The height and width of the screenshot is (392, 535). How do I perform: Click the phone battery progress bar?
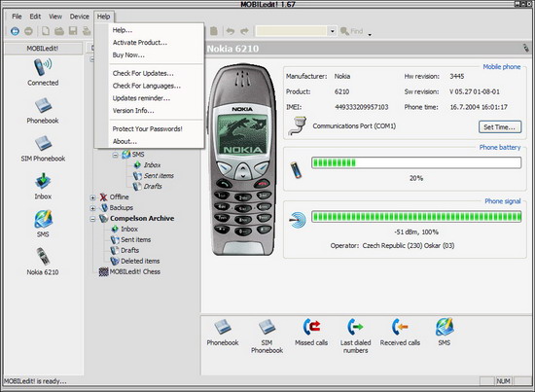pyautogui.click(x=416, y=162)
